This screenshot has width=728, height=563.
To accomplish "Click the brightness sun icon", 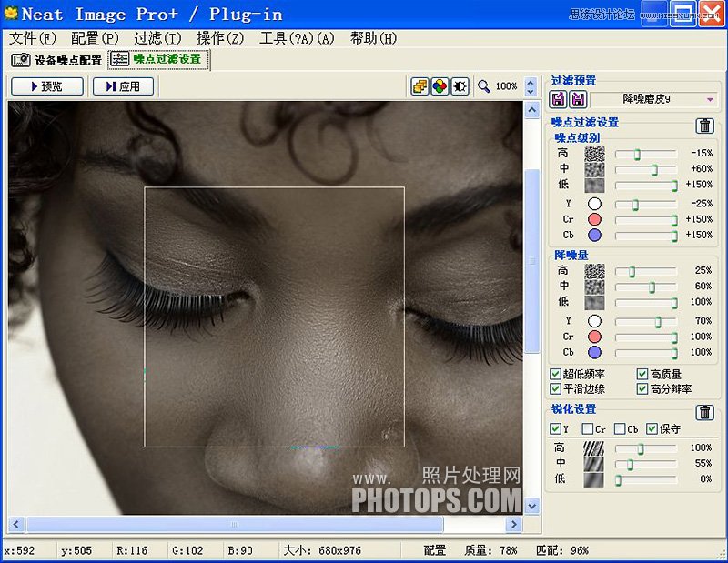I will (460, 86).
